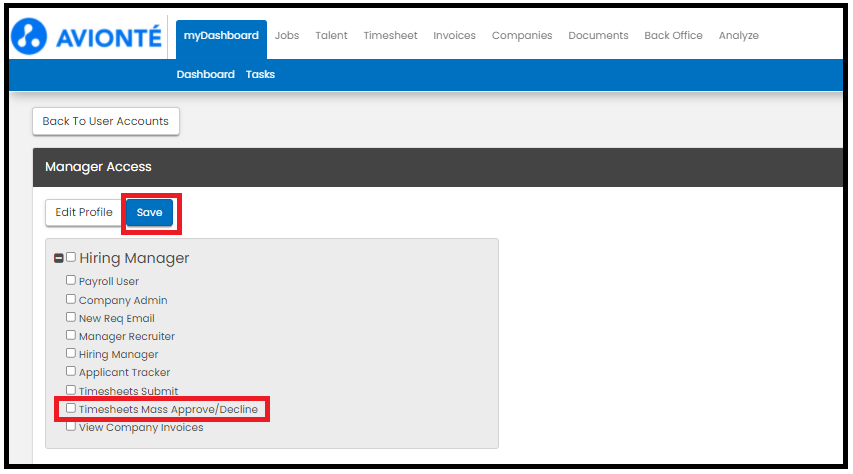The height and width of the screenshot is (474, 853).
Task: Tick the Company Admin checkbox
Action: [x=71, y=299]
